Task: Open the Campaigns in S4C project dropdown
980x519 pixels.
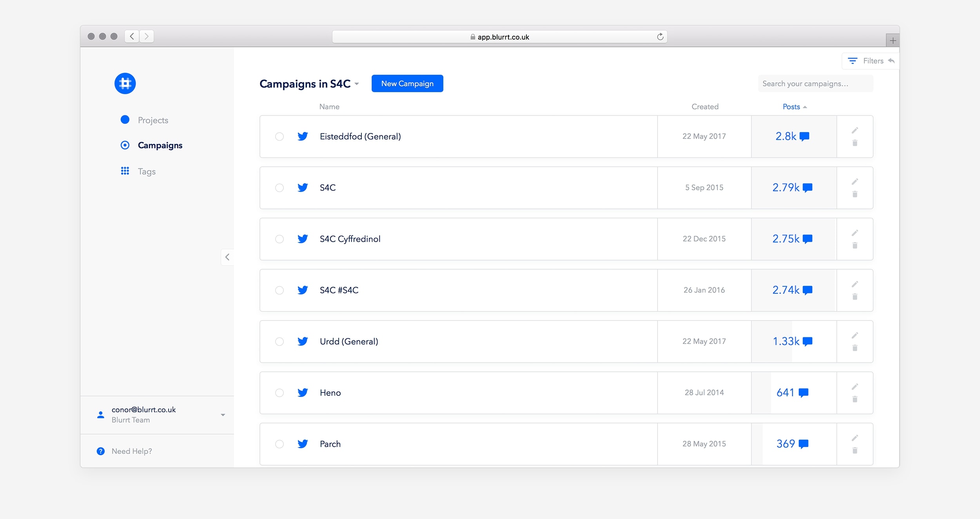Action: click(x=357, y=84)
